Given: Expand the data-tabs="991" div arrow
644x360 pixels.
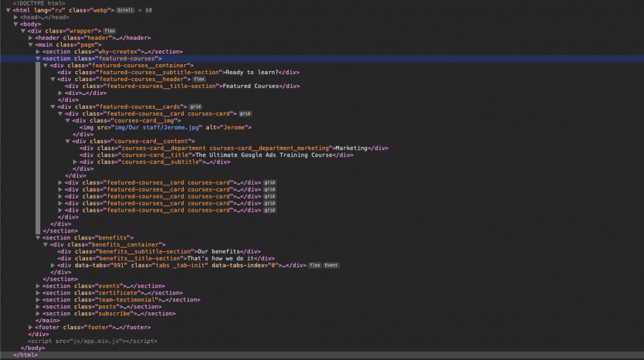Looking at the screenshot, I should pyautogui.click(x=53, y=265).
